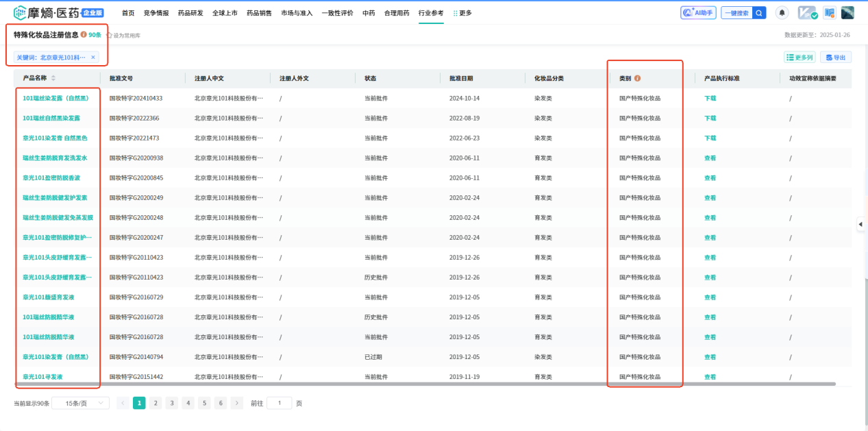868x431 pixels.
Task: Click the guide book icon beside VIP
Action: pos(829,12)
